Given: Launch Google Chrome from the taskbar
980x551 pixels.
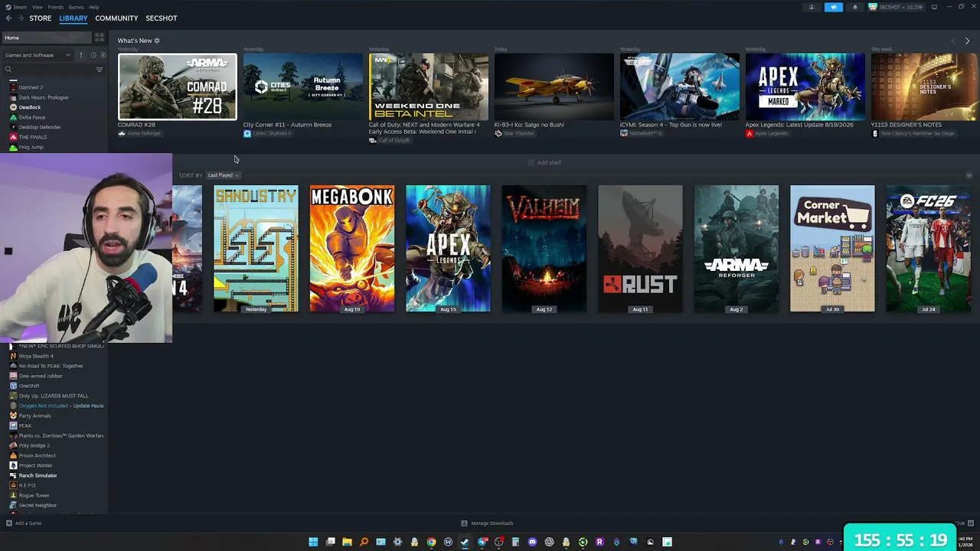Looking at the screenshot, I should click(431, 542).
